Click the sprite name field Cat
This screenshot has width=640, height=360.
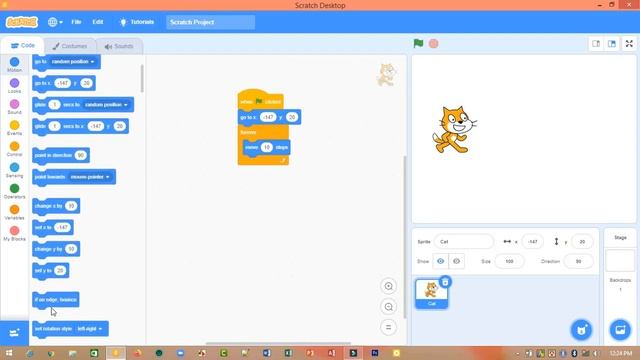[464, 242]
